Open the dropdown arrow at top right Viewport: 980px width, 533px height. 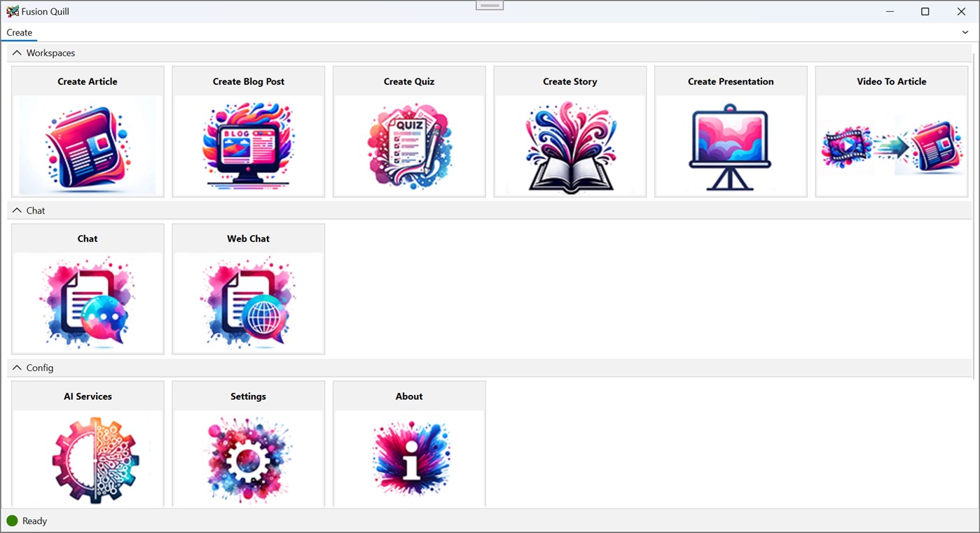point(965,32)
